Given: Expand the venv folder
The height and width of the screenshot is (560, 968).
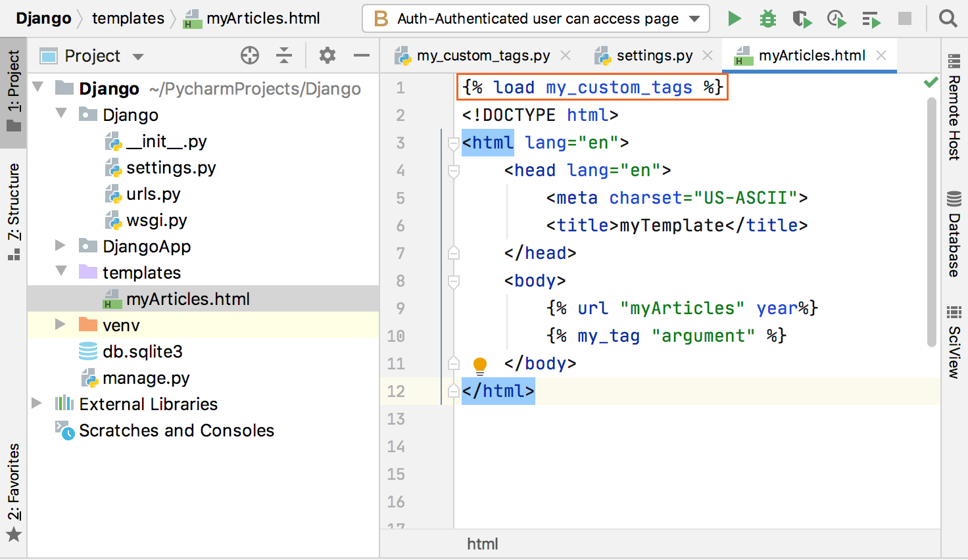Looking at the screenshot, I should point(60,324).
